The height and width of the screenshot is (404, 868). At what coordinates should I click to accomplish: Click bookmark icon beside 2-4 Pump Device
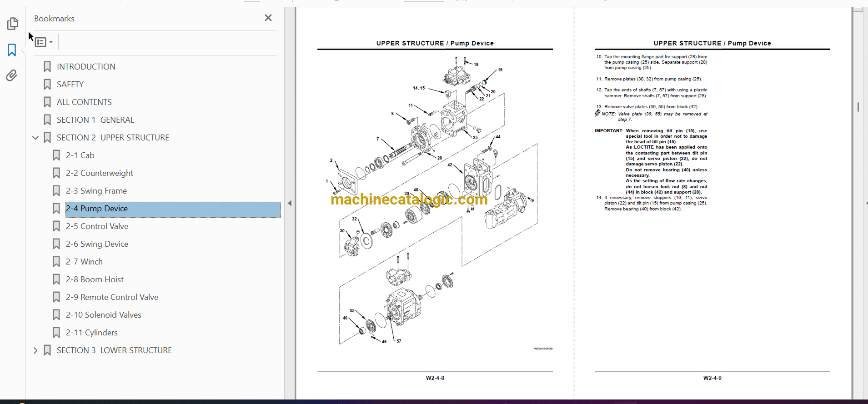click(x=56, y=209)
